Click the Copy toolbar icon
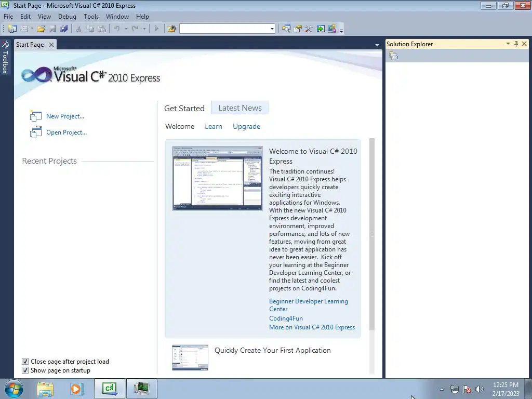This screenshot has height=399, width=532. [90, 29]
